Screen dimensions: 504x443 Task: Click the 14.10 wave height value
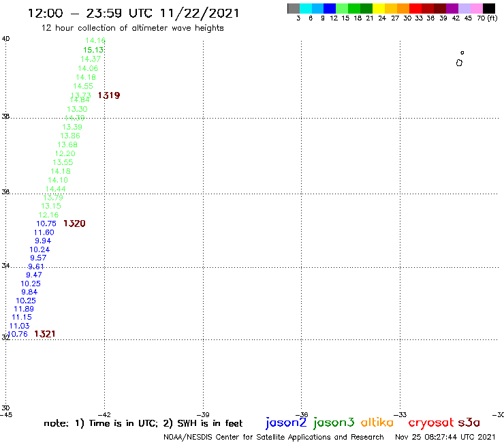click(x=58, y=180)
